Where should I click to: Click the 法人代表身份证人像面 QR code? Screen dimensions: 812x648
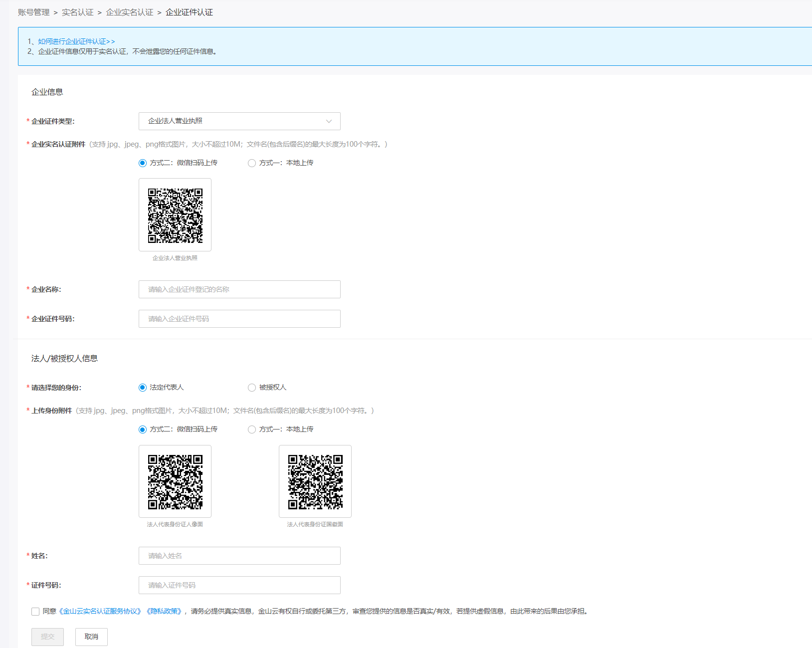(175, 481)
